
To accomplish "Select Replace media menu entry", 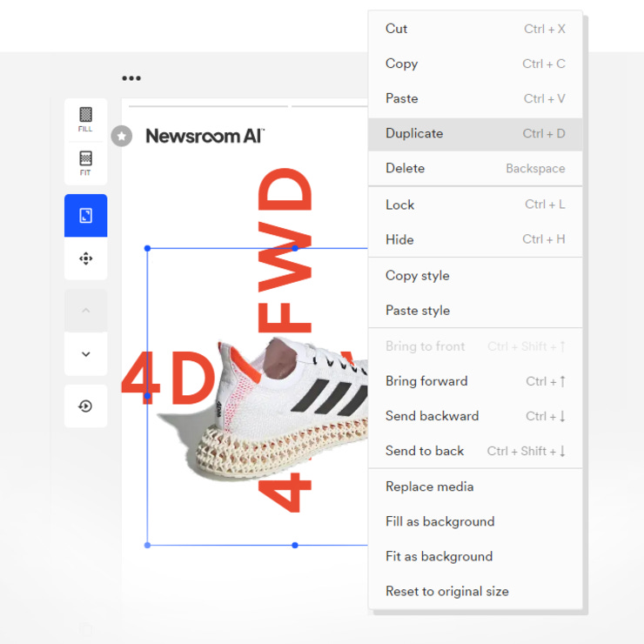I will pyautogui.click(x=475, y=486).
